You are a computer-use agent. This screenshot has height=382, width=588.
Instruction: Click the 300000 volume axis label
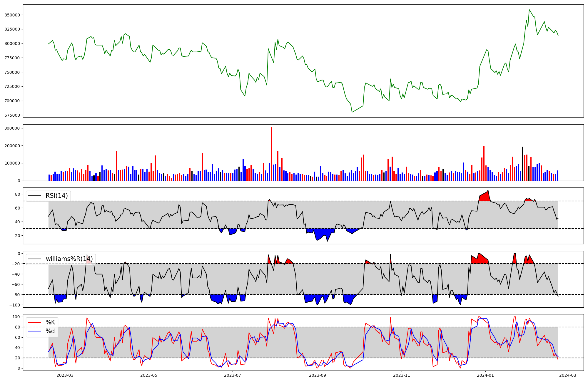click(12, 128)
